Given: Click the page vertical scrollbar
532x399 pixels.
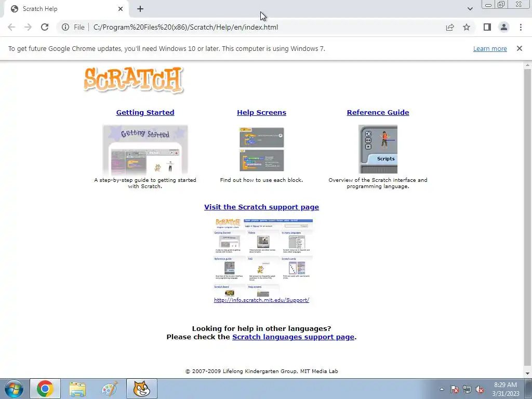Looking at the screenshot, I should 528,217.
